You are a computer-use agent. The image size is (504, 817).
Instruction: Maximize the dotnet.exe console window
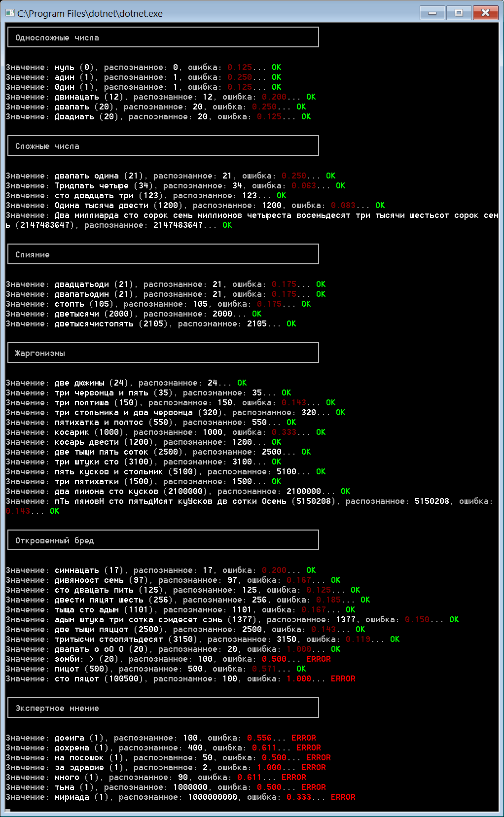459,13
